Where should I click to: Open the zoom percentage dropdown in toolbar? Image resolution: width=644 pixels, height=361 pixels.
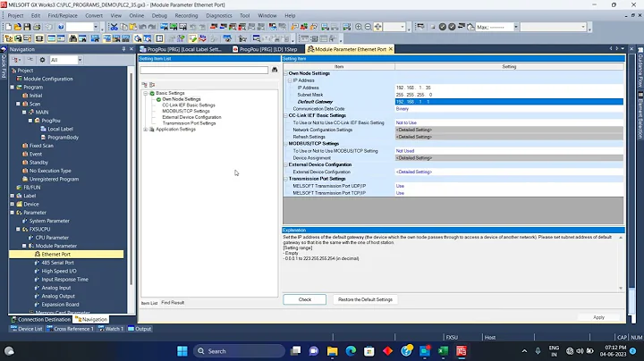point(402,27)
